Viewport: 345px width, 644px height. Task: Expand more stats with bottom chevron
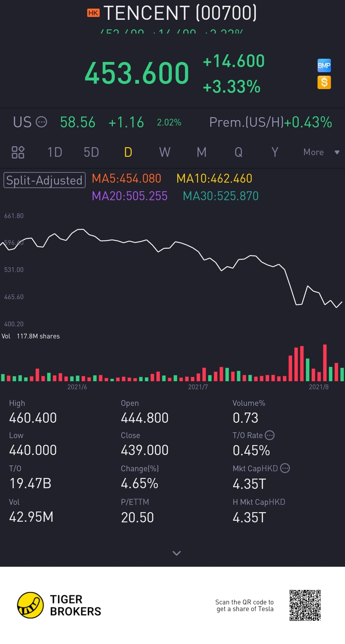[x=177, y=553]
